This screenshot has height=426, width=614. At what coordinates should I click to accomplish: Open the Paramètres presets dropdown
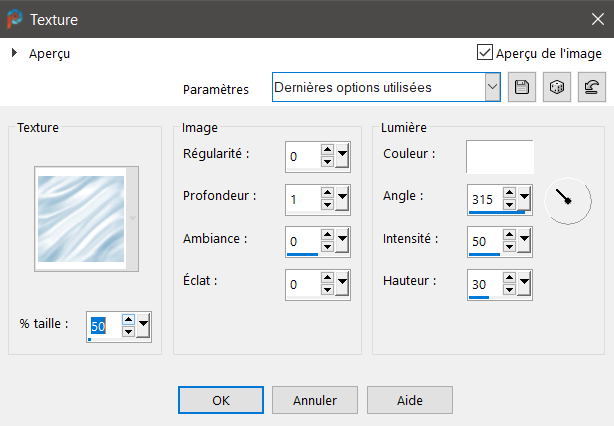point(491,88)
